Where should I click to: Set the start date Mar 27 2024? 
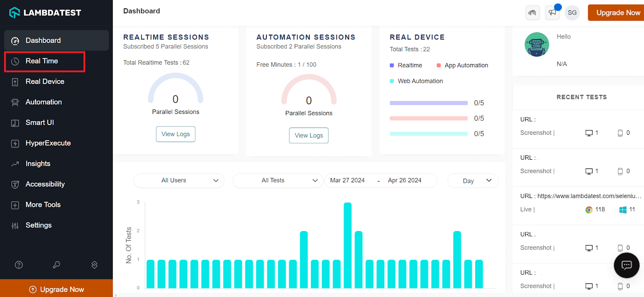tap(347, 180)
